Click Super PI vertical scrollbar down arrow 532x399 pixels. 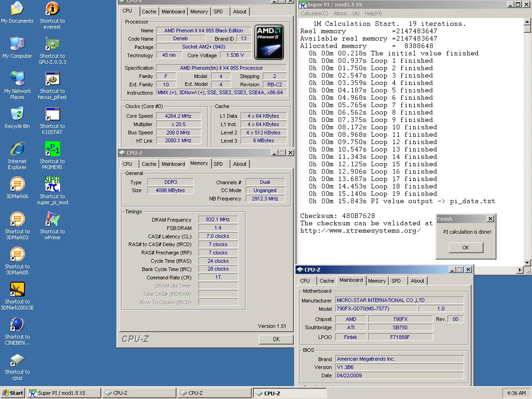(527, 263)
